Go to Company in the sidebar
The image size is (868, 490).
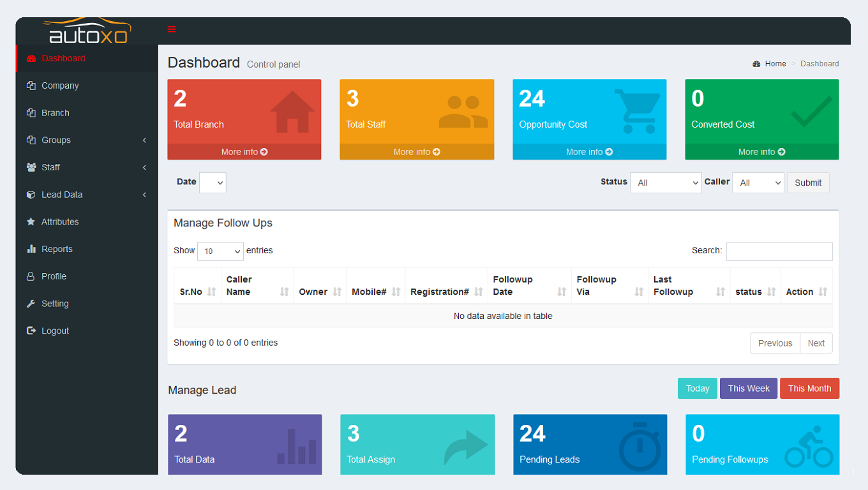pyautogui.click(x=60, y=85)
